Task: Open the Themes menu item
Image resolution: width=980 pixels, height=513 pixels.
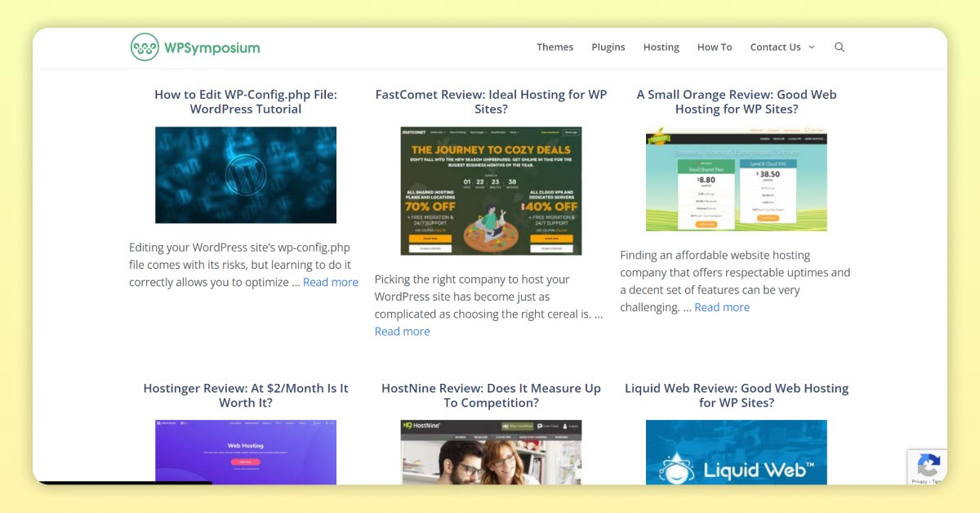Action: point(555,47)
